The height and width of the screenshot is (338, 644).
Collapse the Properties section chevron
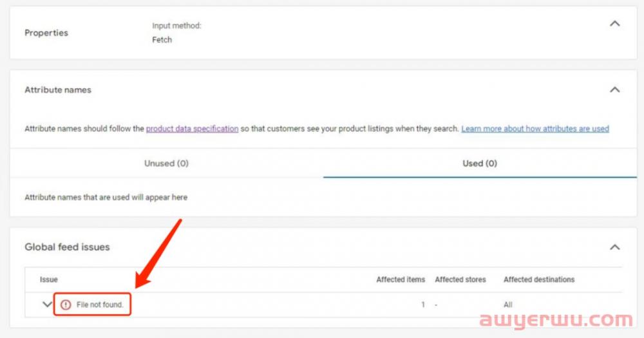[x=614, y=24]
